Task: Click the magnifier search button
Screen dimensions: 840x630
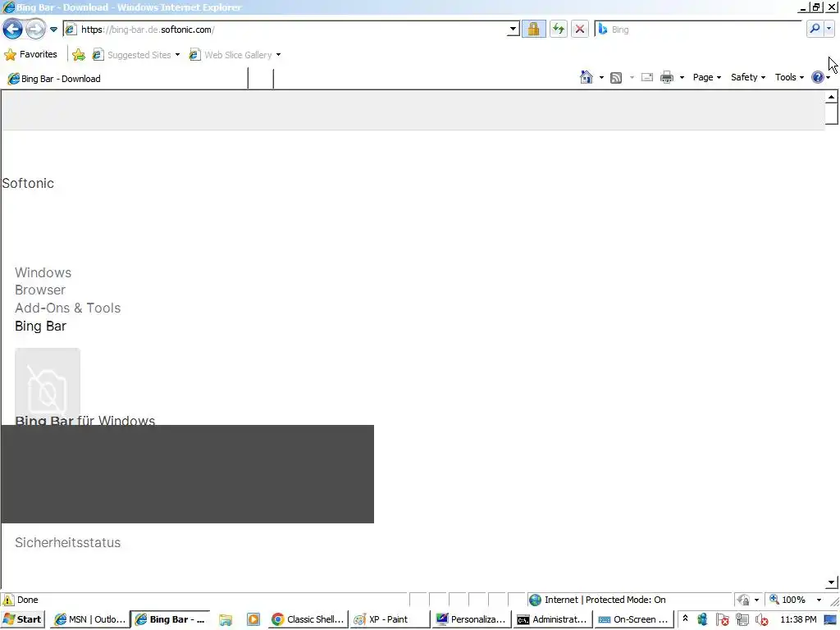Action: point(815,29)
